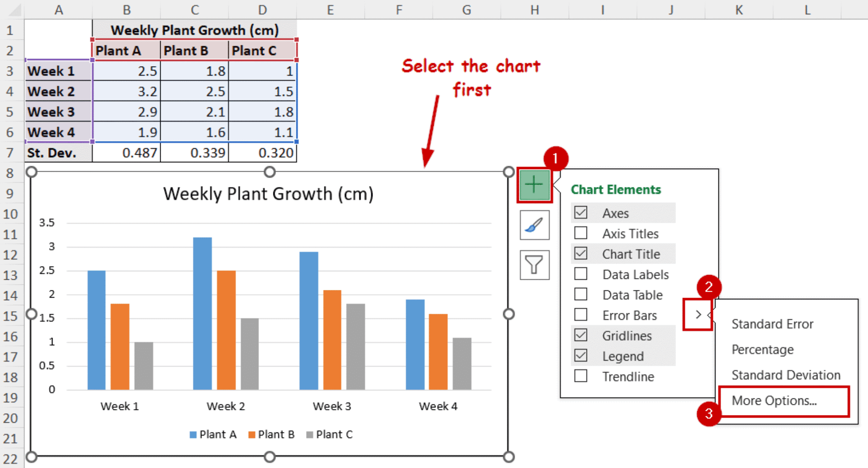Click the Week 1 axis label
Image resolution: width=868 pixels, height=468 pixels.
point(120,406)
